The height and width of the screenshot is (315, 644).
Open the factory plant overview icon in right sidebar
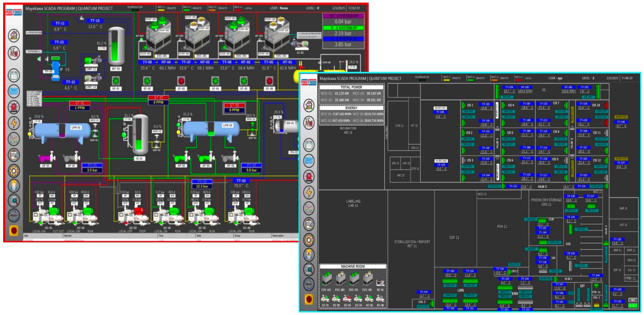[309, 123]
